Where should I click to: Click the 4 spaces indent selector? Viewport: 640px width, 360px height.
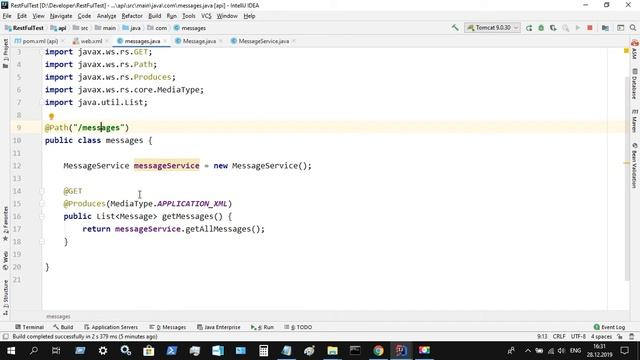(601, 336)
